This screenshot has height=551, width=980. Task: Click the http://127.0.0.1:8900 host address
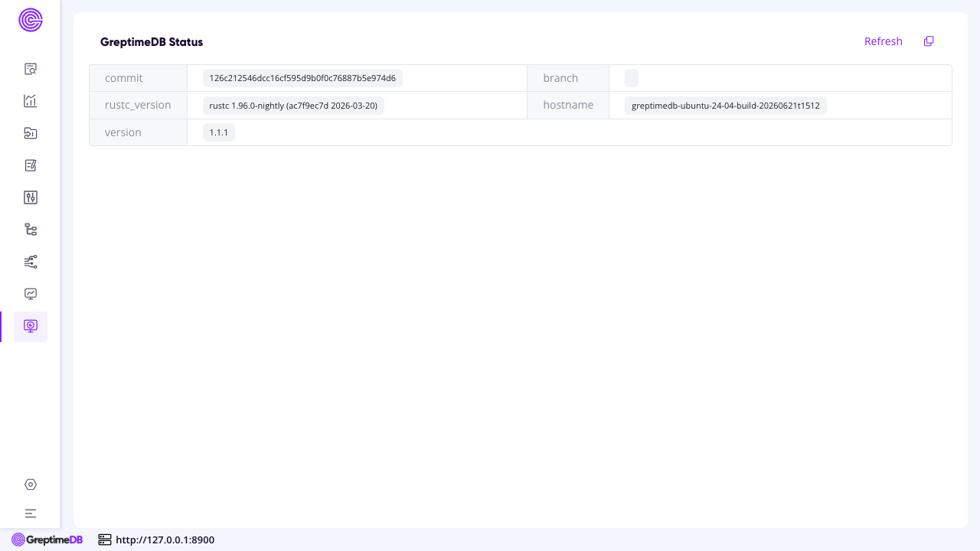pos(165,540)
